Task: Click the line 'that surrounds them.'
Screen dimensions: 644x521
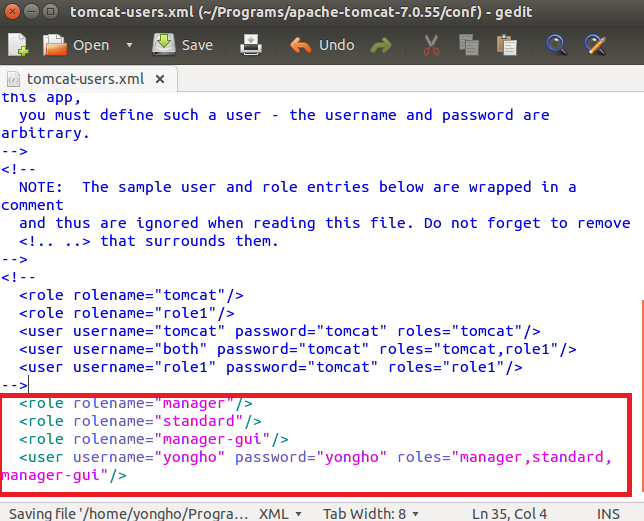Action: coord(149,241)
